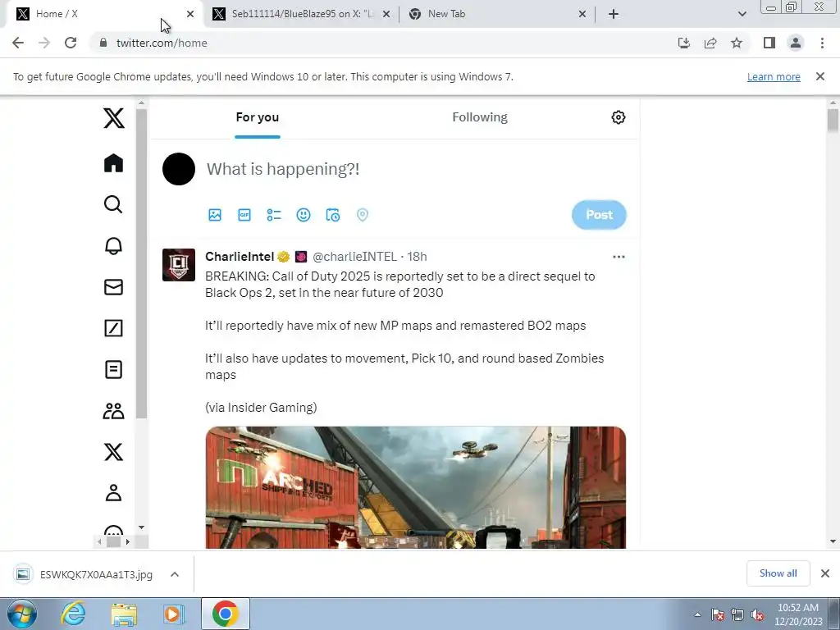This screenshot has height=630, width=840.
Task: Open tab search dropdown arrow
Action: point(742,14)
